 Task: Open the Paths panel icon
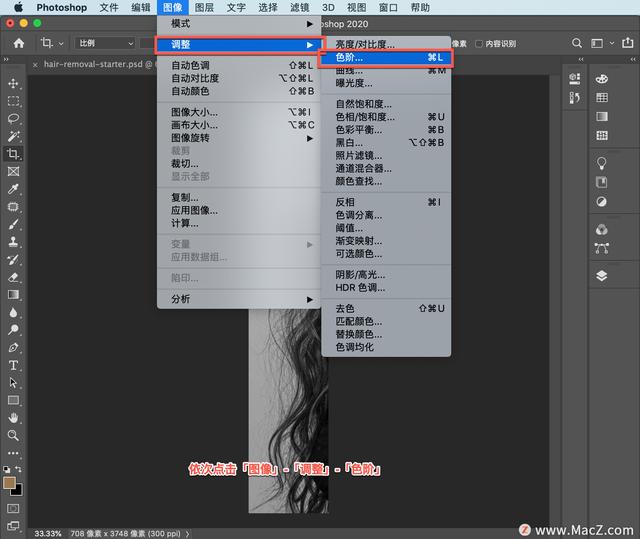602,248
